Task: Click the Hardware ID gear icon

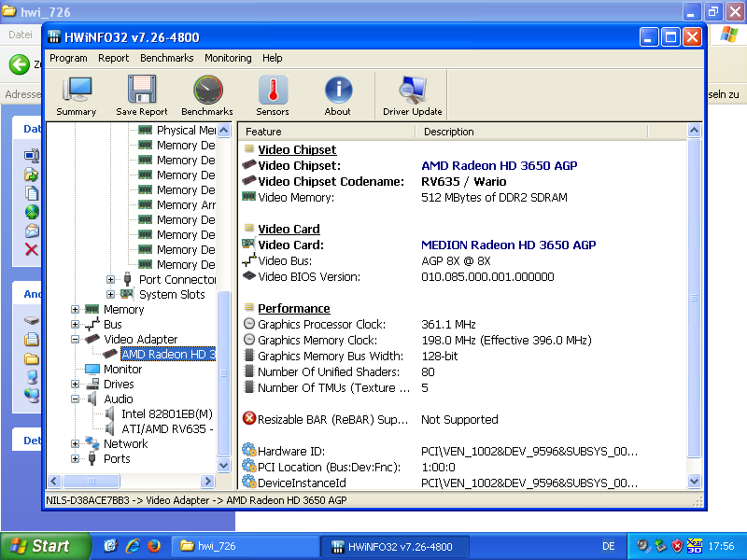Action: pyautogui.click(x=249, y=450)
